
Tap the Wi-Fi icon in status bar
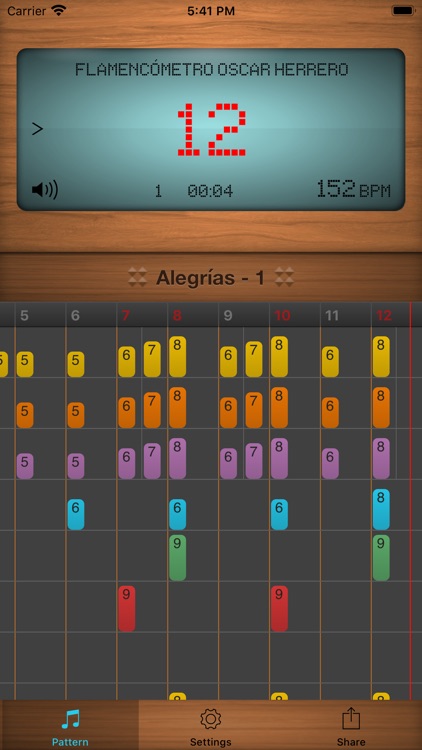tap(59, 10)
